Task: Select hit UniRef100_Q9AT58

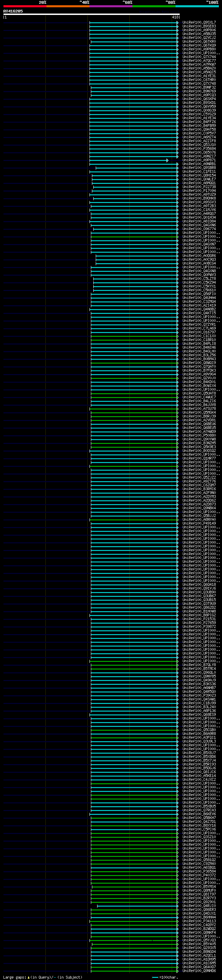Action: coord(199,129)
